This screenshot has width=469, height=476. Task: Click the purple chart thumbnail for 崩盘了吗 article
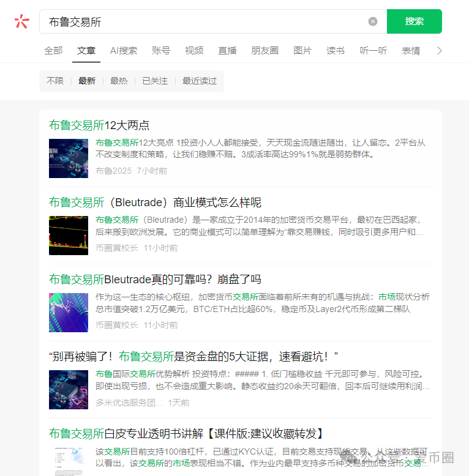(x=69, y=313)
